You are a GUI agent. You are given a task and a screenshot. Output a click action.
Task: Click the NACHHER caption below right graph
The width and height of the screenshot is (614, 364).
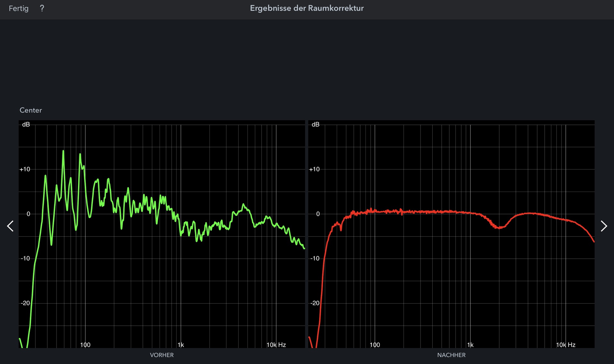451,355
